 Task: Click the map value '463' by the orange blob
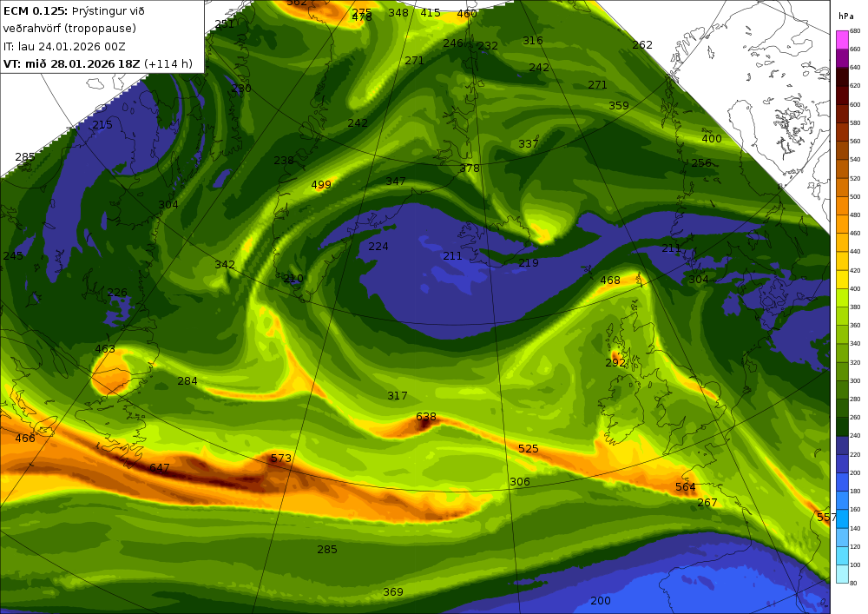click(105, 349)
